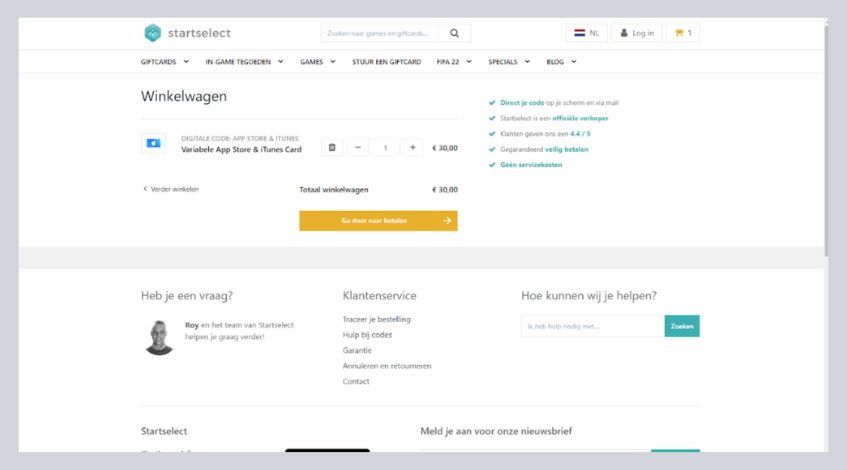Click the magnifier search icon in header
The height and width of the screenshot is (470, 847).
(x=454, y=33)
